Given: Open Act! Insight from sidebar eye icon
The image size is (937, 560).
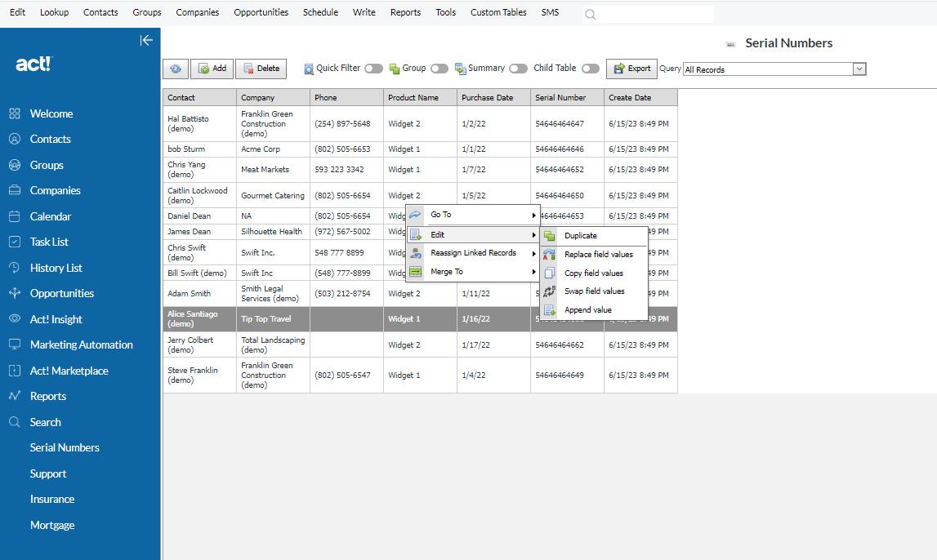Looking at the screenshot, I should [15, 319].
